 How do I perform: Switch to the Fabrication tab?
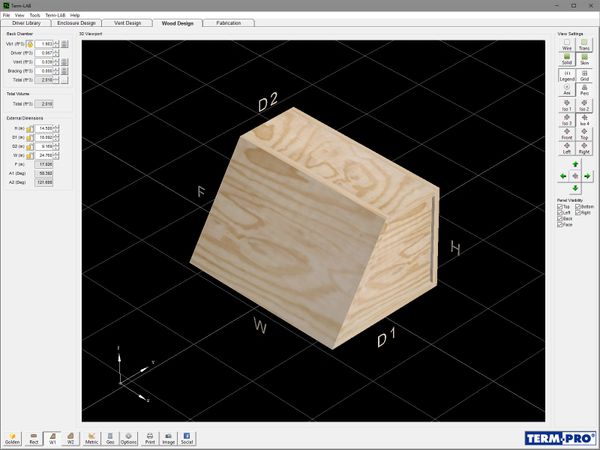(221, 23)
